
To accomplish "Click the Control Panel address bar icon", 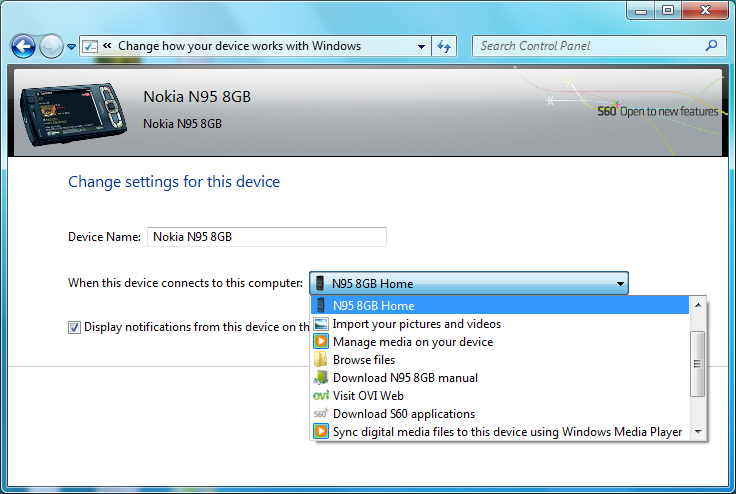I will click(x=90, y=46).
